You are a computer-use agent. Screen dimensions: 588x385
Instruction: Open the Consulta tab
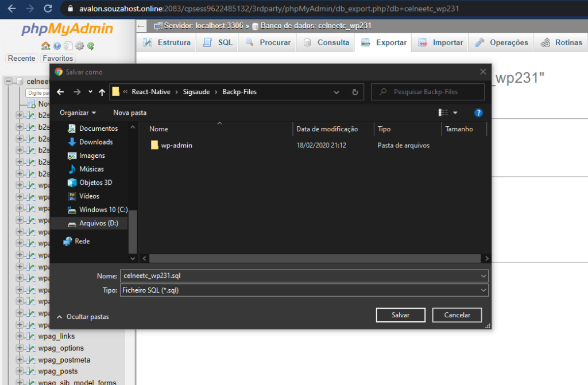tap(326, 42)
